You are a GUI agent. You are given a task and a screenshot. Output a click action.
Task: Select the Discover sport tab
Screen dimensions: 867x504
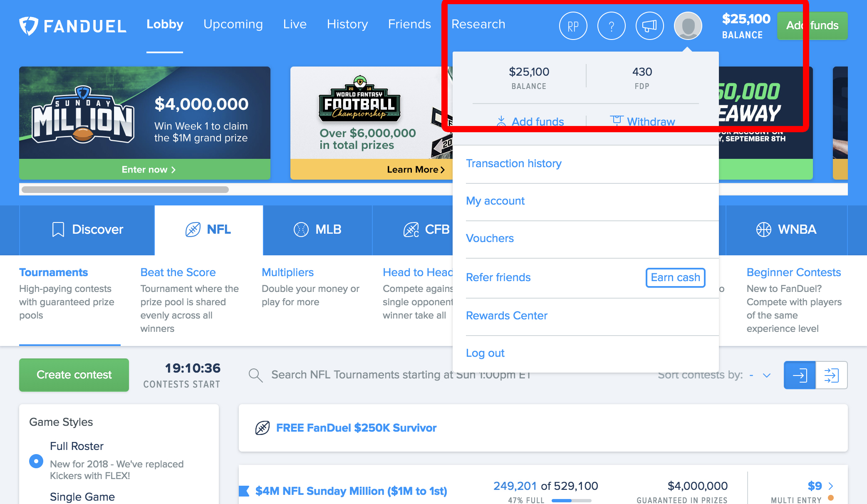coord(87,230)
